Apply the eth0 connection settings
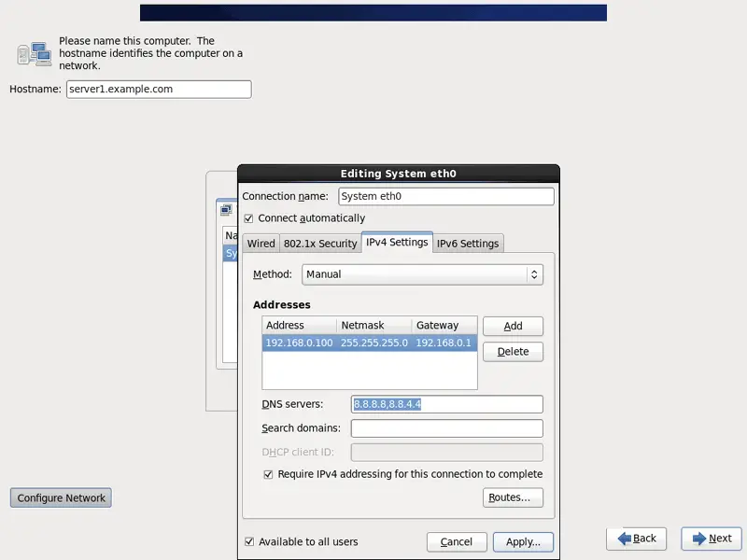747x560 pixels. coord(523,542)
